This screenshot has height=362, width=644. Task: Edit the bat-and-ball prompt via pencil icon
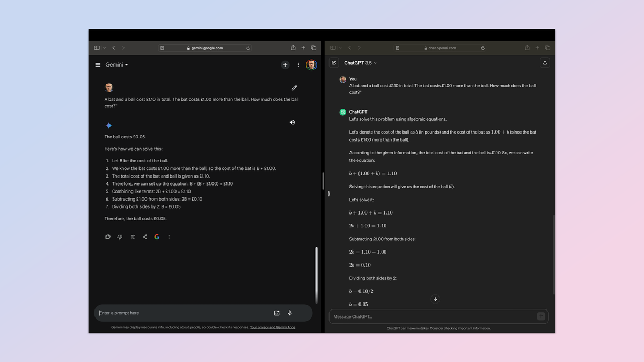click(x=294, y=87)
